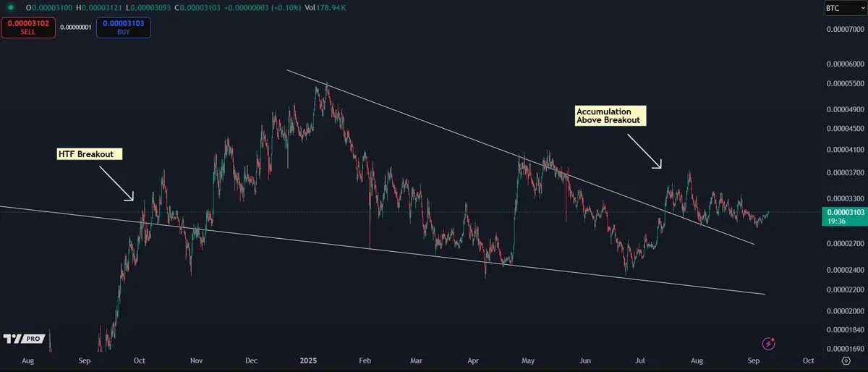
Task: Click the 0.00003300 price axis label
Action: [846, 198]
